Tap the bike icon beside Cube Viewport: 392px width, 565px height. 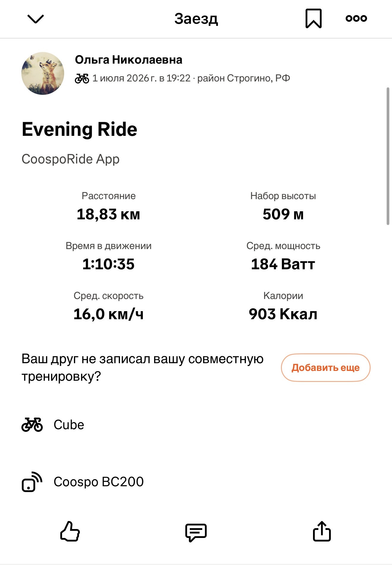pyautogui.click(x=32, y=425)
